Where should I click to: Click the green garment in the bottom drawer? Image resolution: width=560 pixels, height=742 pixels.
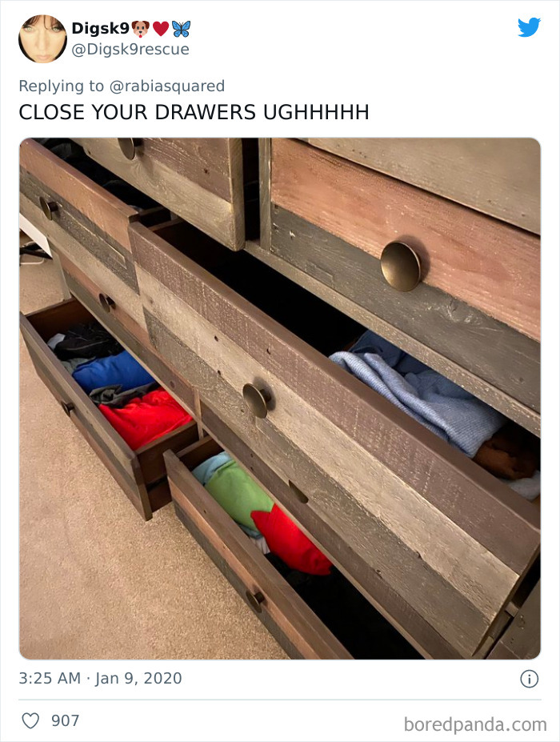click(x=237, y=492)
